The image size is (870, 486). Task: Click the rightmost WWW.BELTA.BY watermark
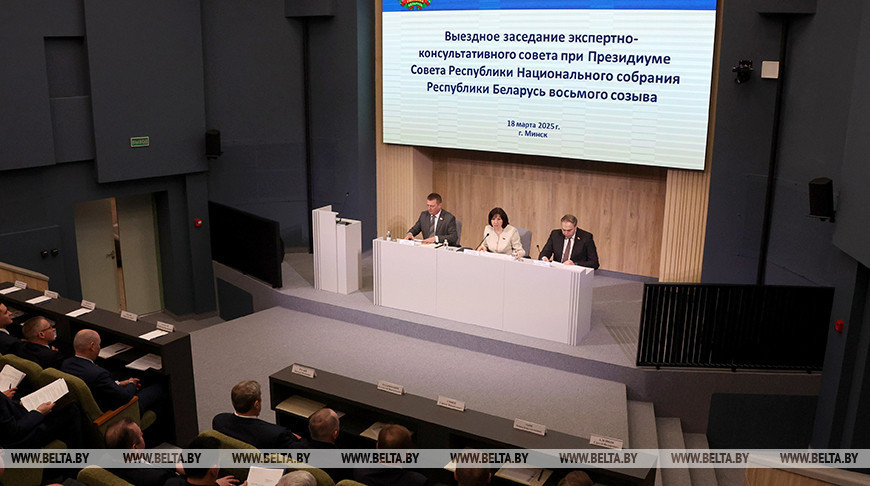(x=819, y=458)
